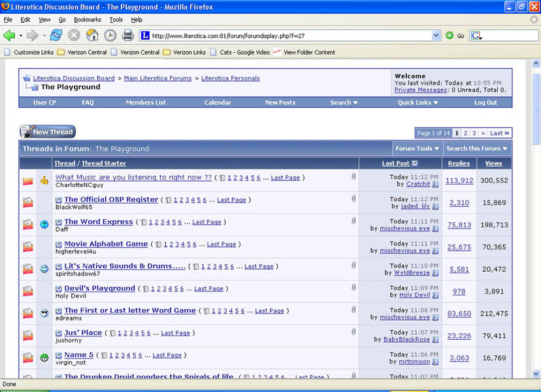Viewport: 541px width, 392px height.
Task: Open the Private Messages link
Action: click(x=421, y=90)
